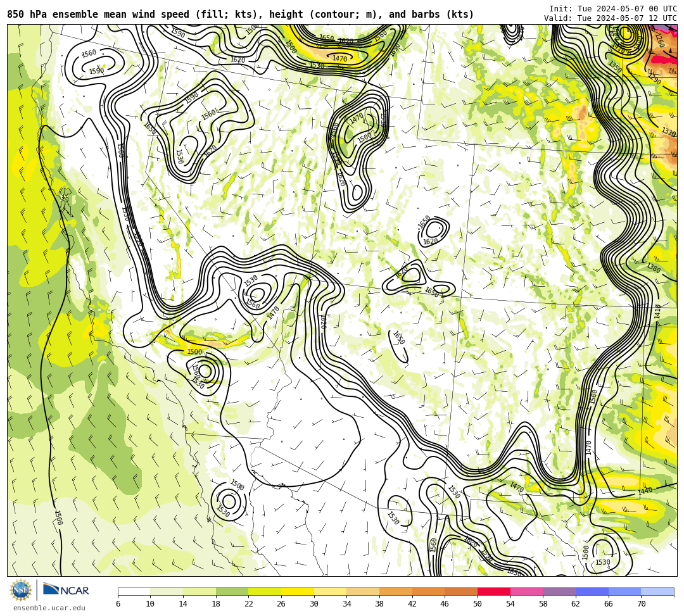
Task: Pick the pale blue above-70 kts swatch
Action: pos(657,591)
